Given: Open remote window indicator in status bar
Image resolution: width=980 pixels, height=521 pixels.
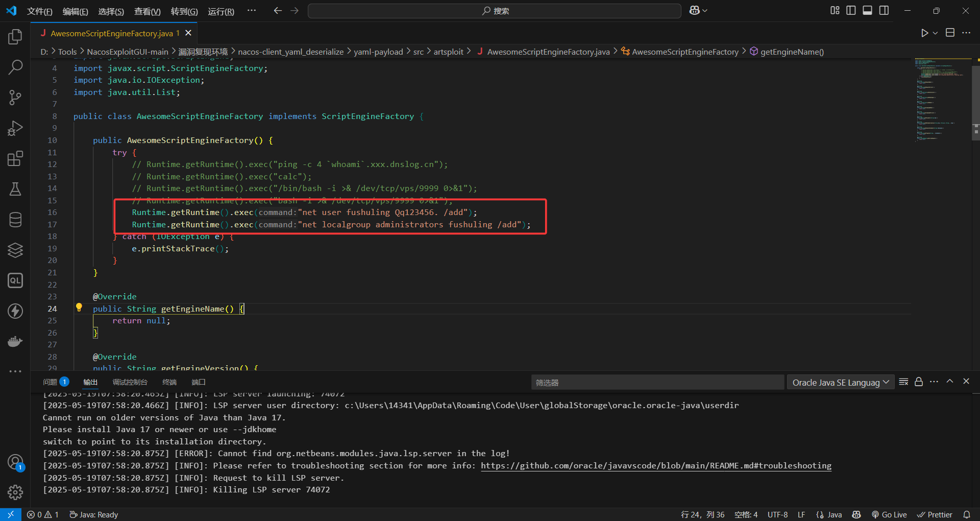Looking at the screenshot, I should [11, 514].
